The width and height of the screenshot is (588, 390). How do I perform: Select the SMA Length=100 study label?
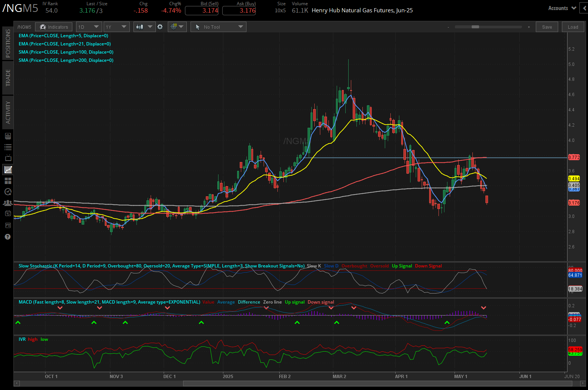point(66,52)
